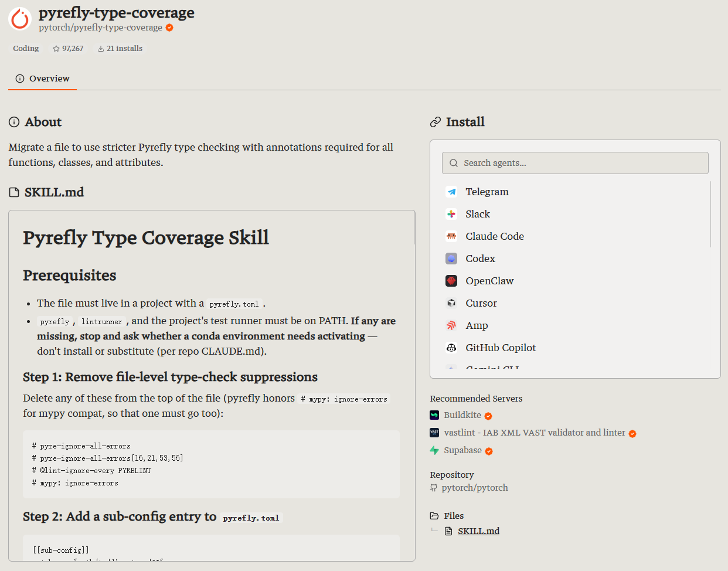728x571 pixels.
Task: Open the pytorch/pytorch repository link
Action: point(475,488)
